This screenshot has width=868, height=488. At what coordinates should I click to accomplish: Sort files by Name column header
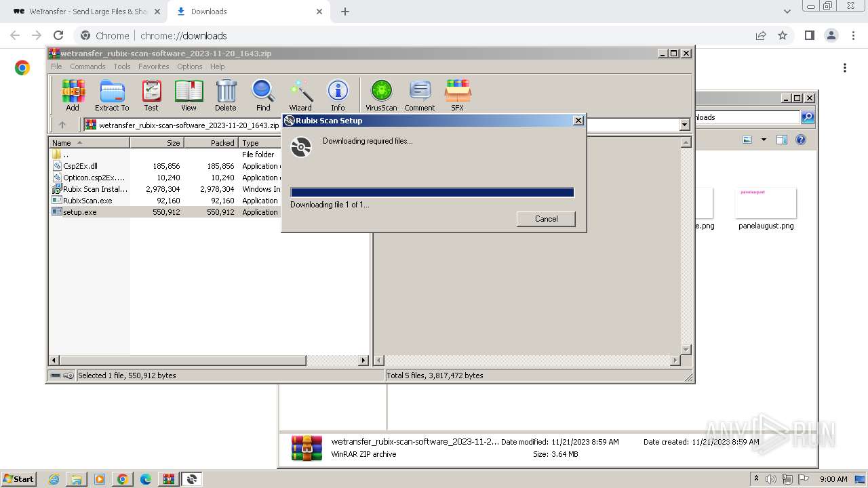89,143
